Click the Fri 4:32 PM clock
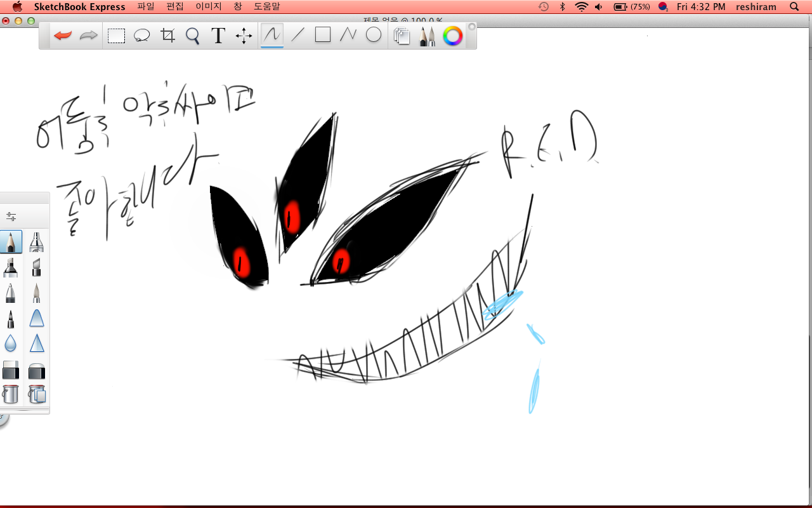 pyautogui.click(x=701, y=7)
